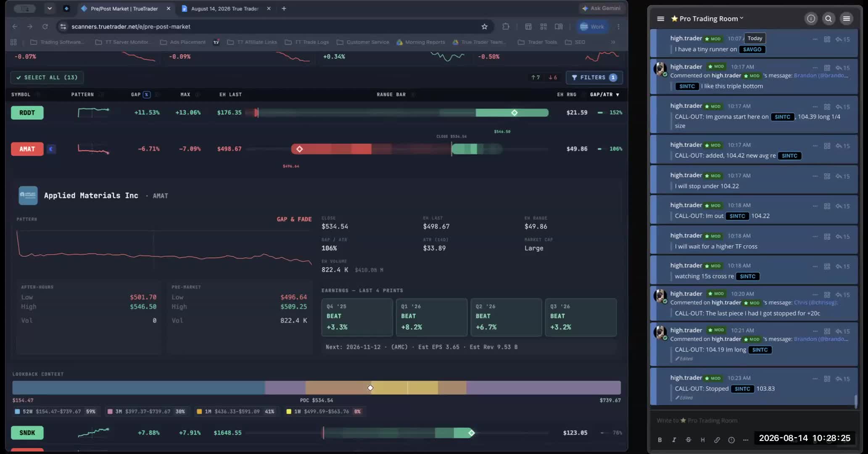Open the SAVGO ticker tag in chat
The width and height of the screenshot is (868, 454).
752,49
